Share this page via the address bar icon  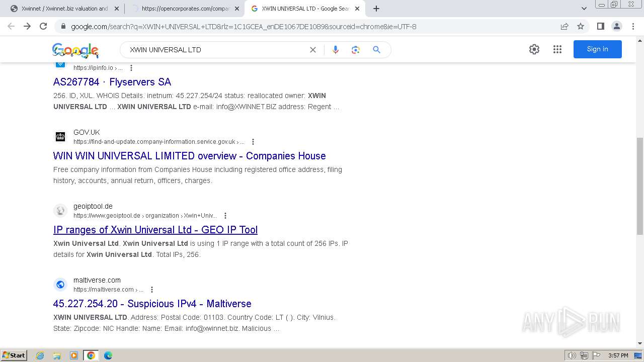[x=565, y=26]
